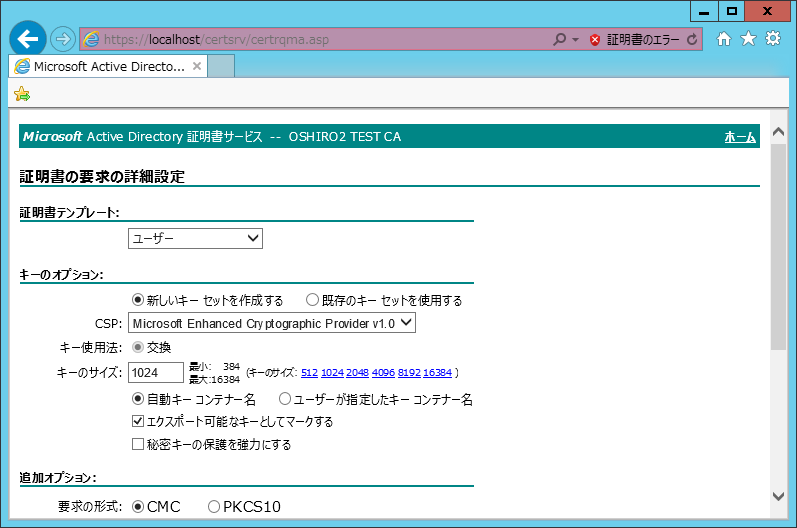Click the vertical scrollbar thumb
797x528 pixels.
coord(778,246)
